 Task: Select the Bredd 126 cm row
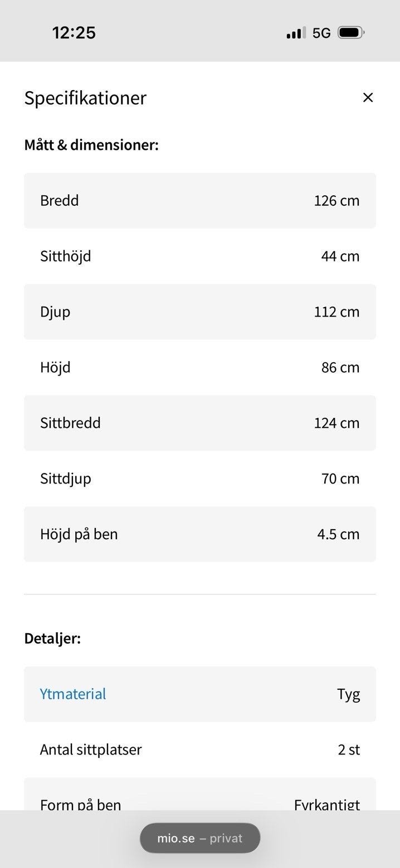tap(200, 200)
